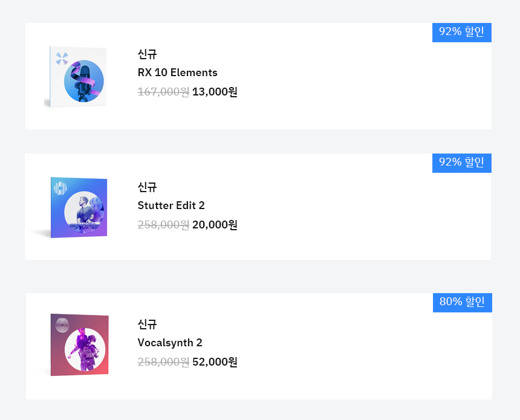Click the 80% 할인 discount badge

tap(463, 302)
